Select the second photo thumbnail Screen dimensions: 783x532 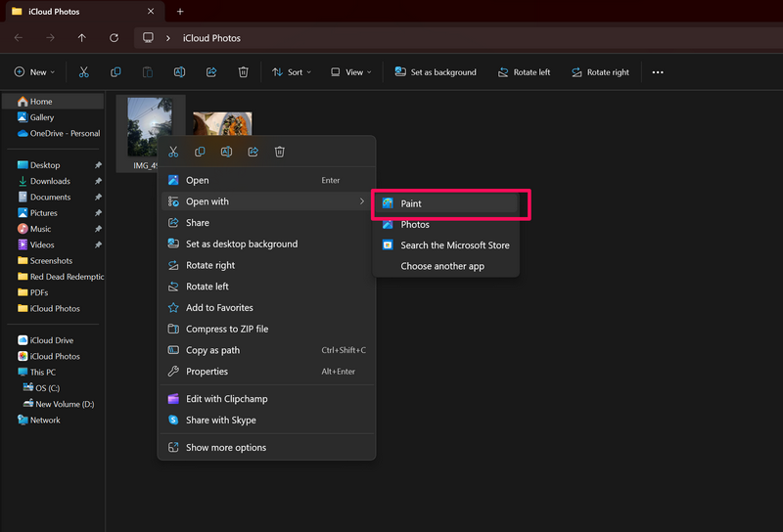222,125
